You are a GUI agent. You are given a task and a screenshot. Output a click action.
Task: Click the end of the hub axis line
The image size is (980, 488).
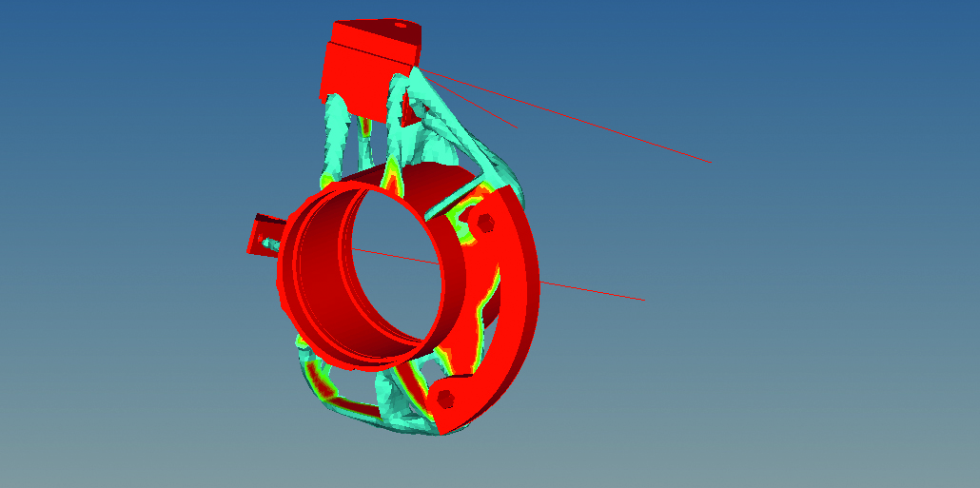pos(644,301)
